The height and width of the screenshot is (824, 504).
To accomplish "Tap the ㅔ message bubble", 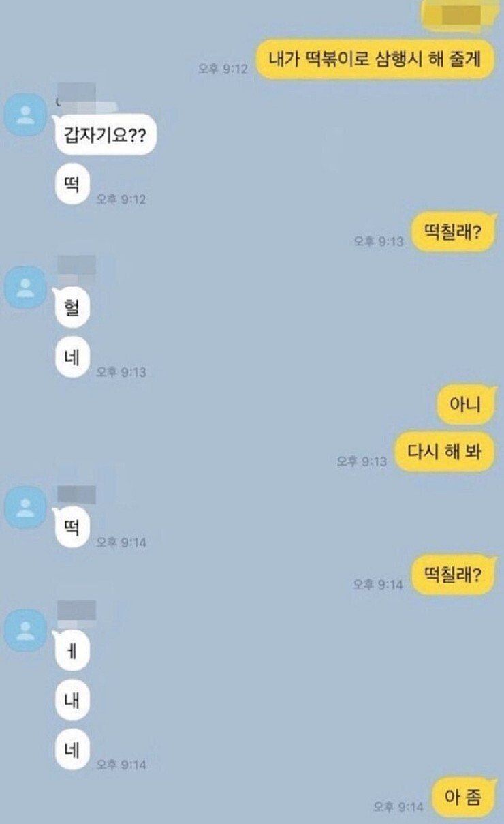I will (x=72, y=652).
